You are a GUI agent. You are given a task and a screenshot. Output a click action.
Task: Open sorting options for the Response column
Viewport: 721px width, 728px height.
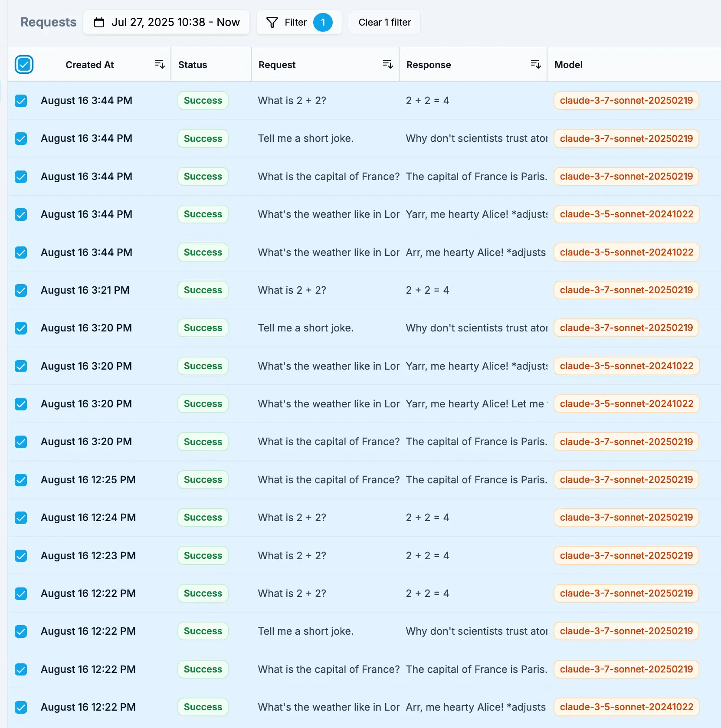(536, 64)
